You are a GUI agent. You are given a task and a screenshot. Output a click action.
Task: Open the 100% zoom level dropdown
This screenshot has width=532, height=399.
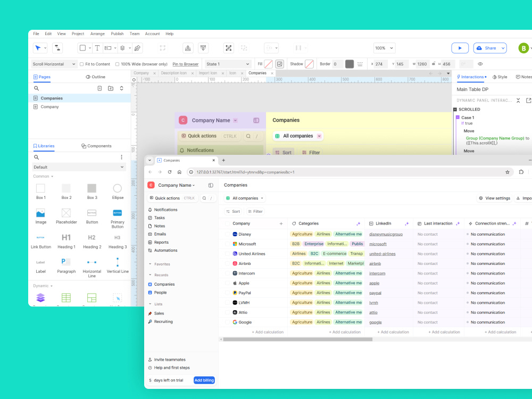coord(384,48)
